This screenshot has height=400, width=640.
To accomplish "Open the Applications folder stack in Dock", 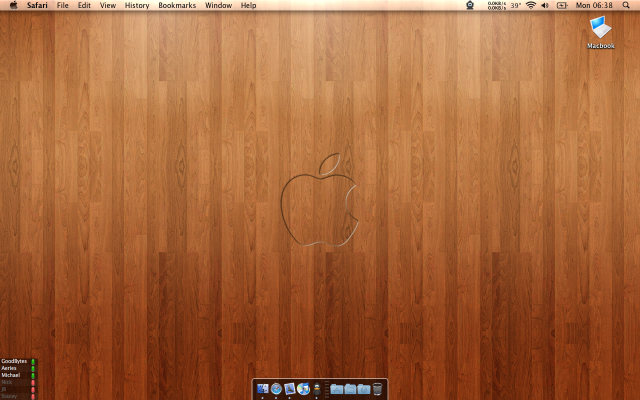I will 337,389.
